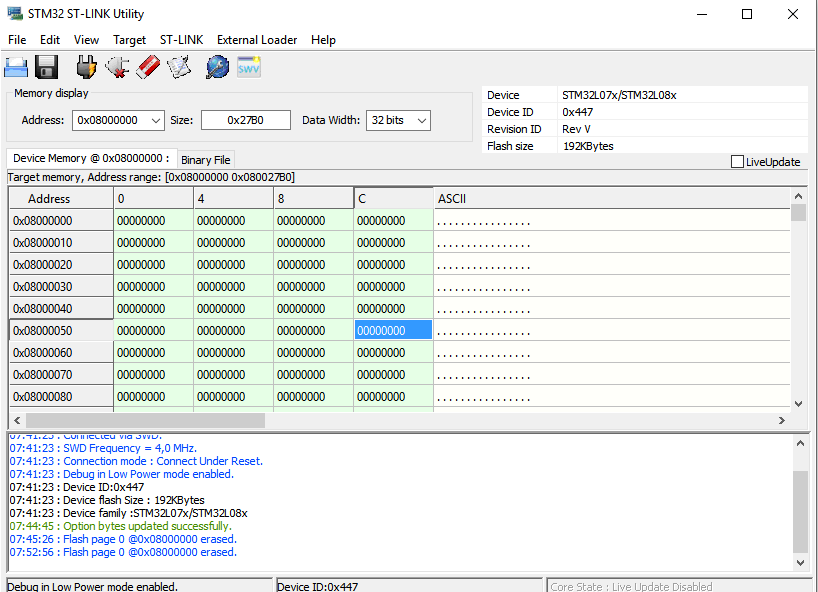Viewport: 818px width, 592px height.
Task: Click log line SWD Frequency = 4,0 MHz
Action: (x=103, y=448)
